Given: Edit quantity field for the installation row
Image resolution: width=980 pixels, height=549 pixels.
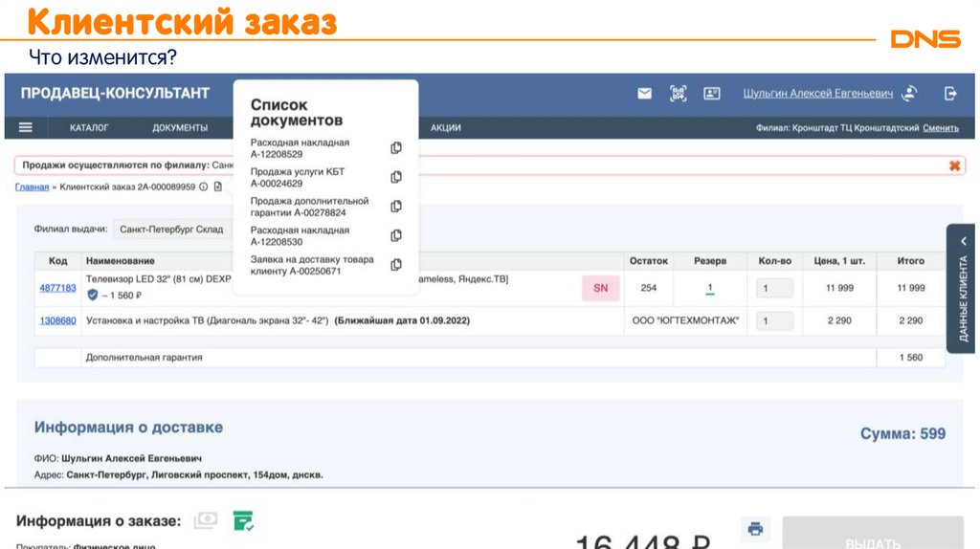Looking at the screenshot, I should pyautogui.click(x=774, y=321).
